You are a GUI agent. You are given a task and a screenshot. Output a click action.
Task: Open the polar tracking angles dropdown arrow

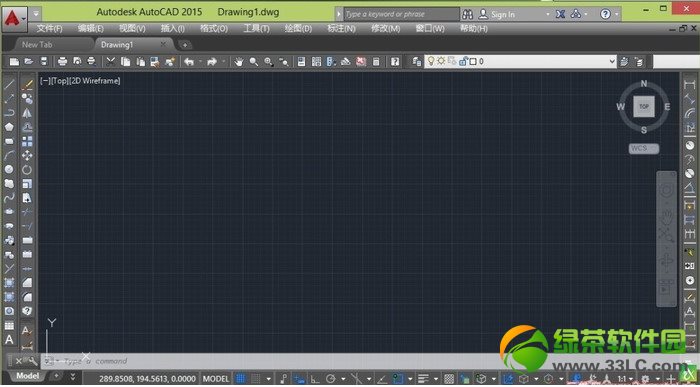point(343,379)
